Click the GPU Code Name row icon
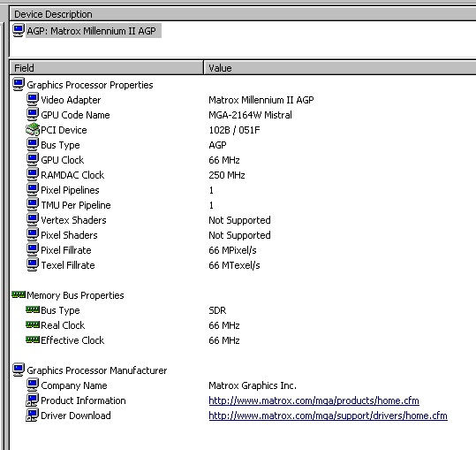The image size is (476, 450). (x=33, y=115)
